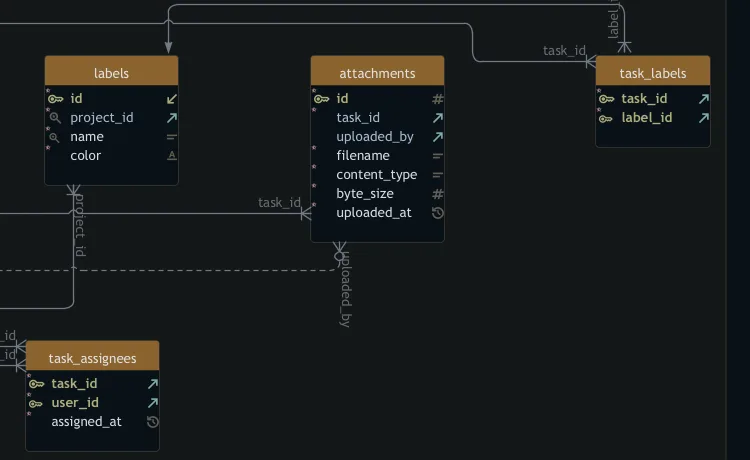Screen dimensions: 750x460
Task: Click the text type icon for labels name
Action: pos(172,137)
